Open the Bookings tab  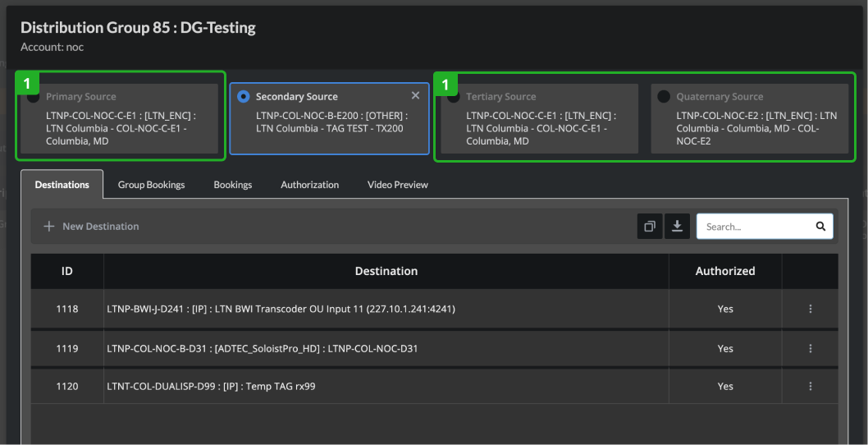click(x=232, y=185)
